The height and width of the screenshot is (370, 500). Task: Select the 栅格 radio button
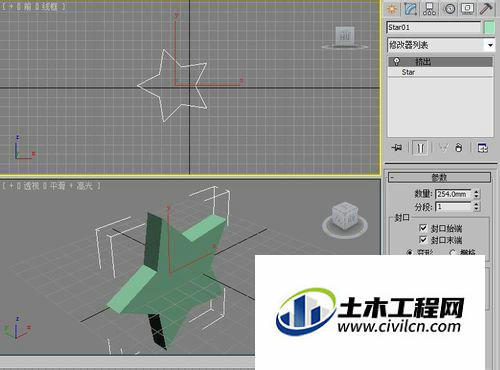pos(452,252)
